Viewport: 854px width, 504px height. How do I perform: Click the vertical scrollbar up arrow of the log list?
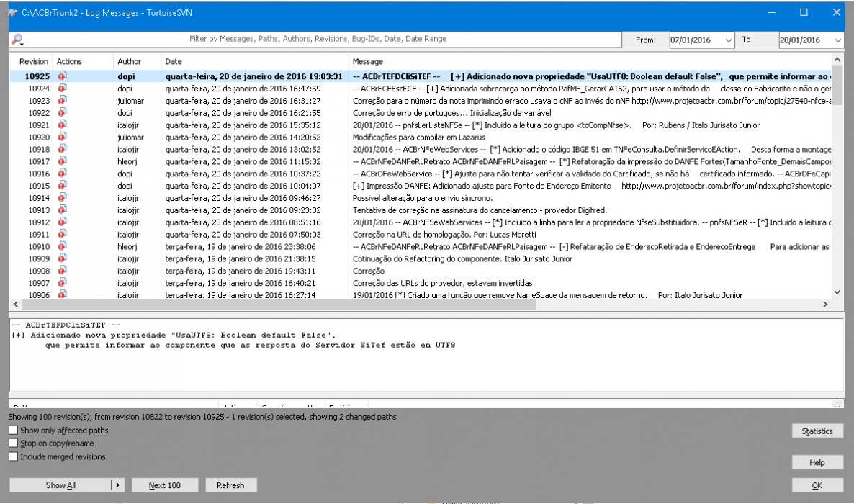[837, 59]
